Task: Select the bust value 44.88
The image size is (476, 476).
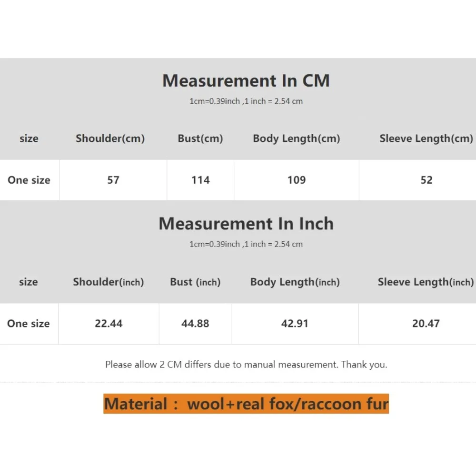Action: (195, 324)
